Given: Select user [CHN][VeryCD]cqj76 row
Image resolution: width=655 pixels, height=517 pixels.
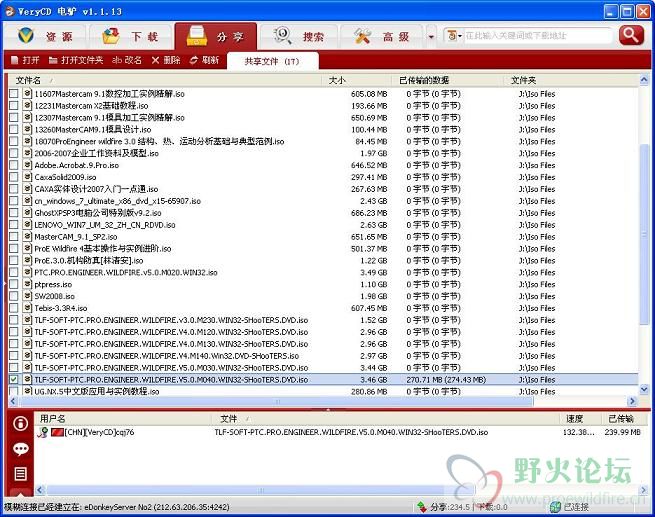Looking at the screenshot, I should pos(340,432).
